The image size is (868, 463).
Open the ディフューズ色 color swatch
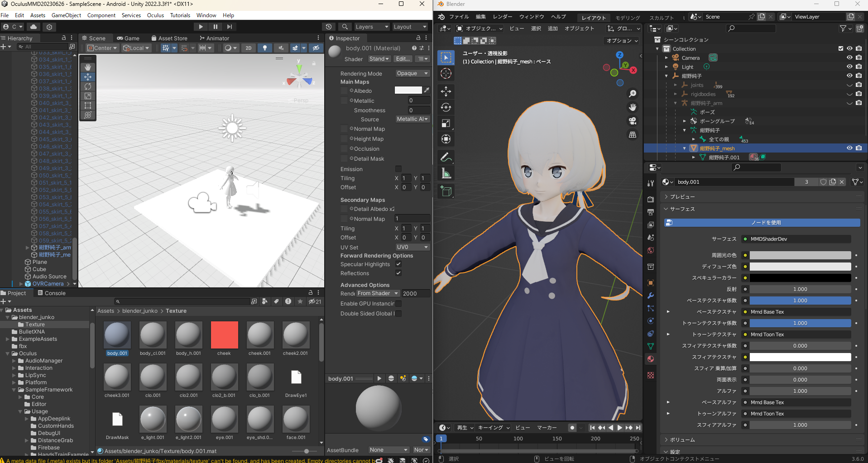[x=800, y=267]
